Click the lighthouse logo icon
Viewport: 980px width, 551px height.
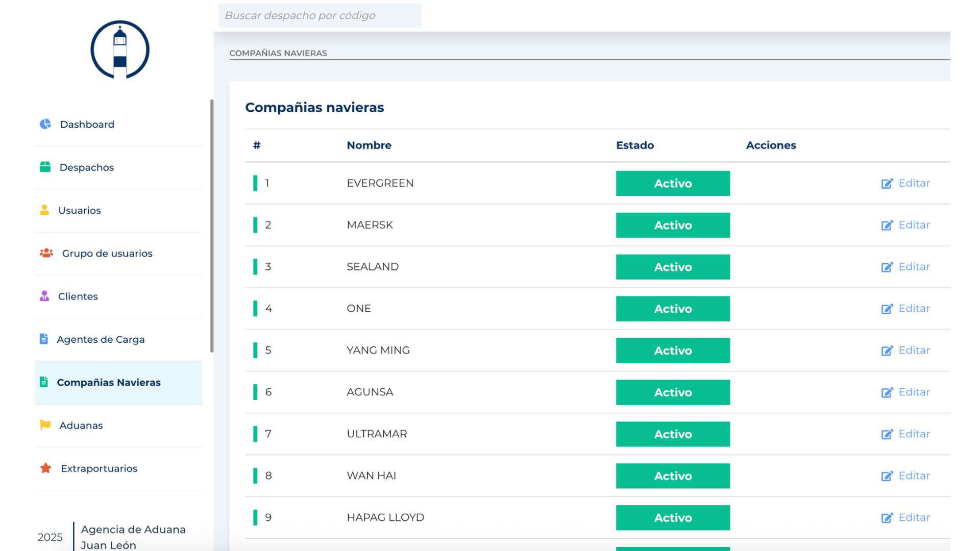click(120, 50)
